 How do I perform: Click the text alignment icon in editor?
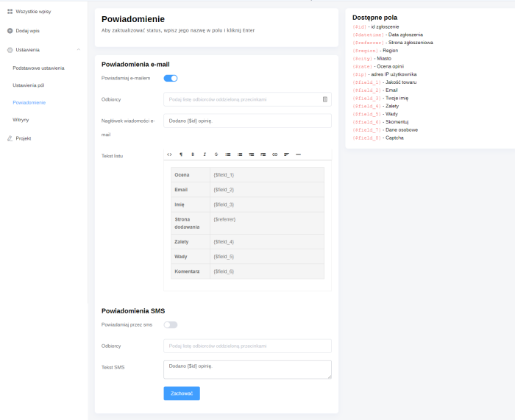[286, 154]
